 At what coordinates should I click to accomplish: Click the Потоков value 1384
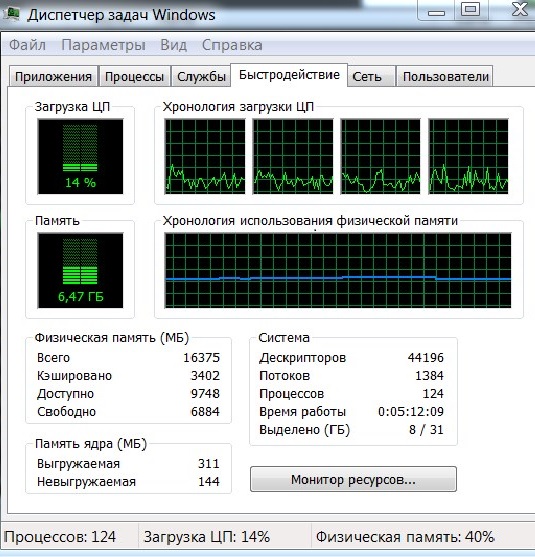(x=429, y=375)
